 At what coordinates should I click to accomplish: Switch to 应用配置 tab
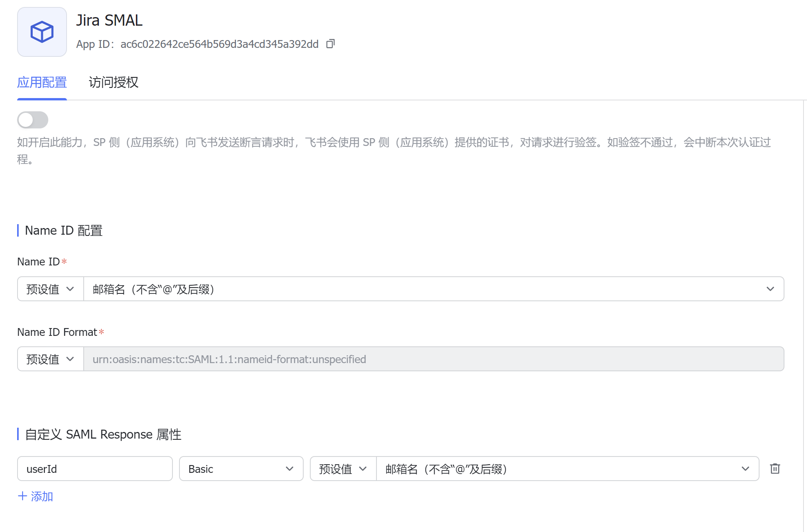(42, 83)
